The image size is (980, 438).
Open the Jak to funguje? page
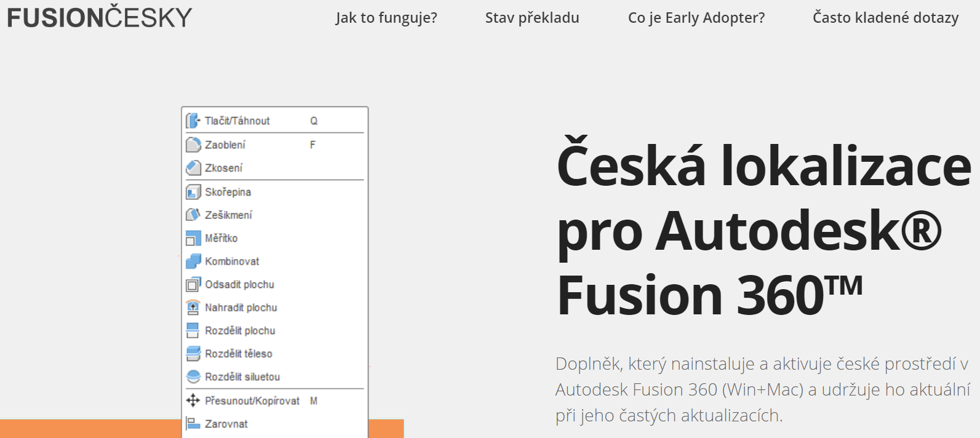pos(386,18)
